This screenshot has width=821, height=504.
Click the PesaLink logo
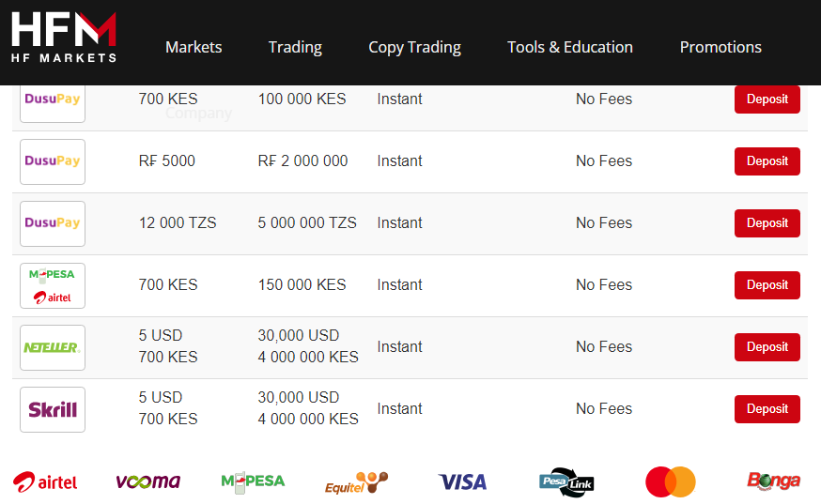[566, 481]
